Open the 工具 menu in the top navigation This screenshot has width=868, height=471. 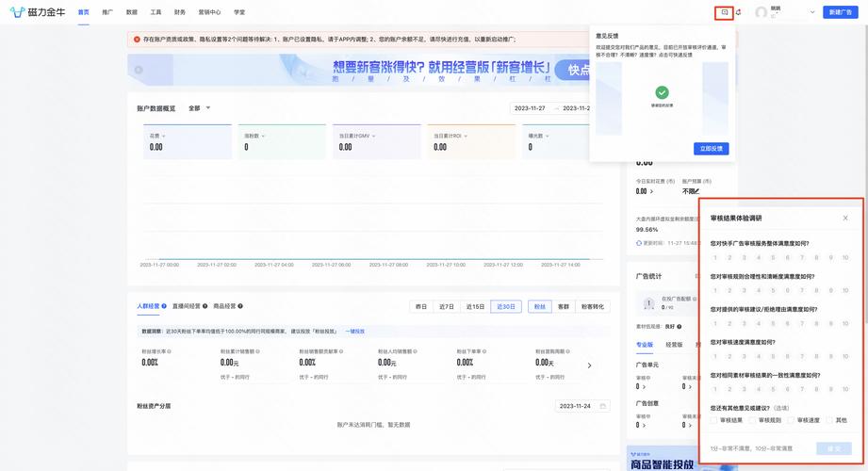coord(156,12)
